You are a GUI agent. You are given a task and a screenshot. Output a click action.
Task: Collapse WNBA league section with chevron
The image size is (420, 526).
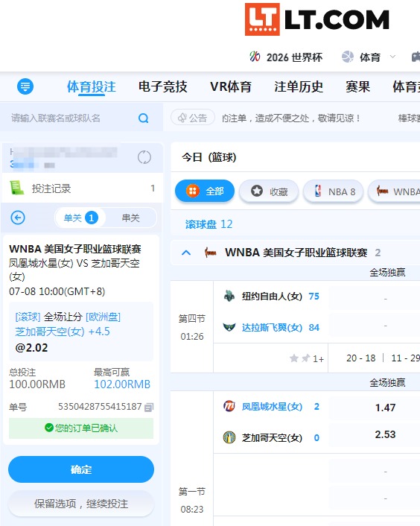click(x=186, y=253)
